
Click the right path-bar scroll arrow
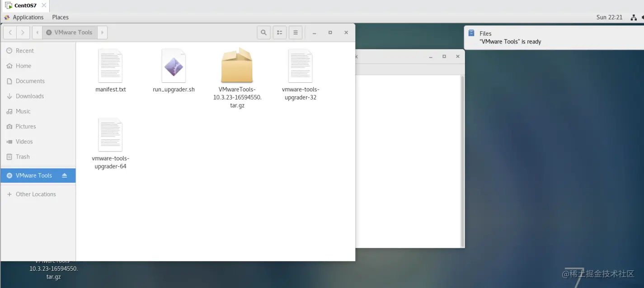pyautogui.click(x=102, y=33)
